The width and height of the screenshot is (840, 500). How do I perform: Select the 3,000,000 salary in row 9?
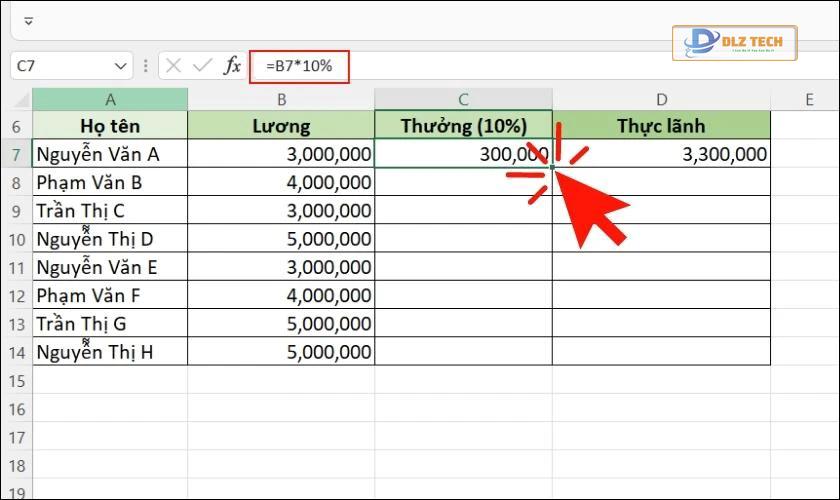coord(281,210)
